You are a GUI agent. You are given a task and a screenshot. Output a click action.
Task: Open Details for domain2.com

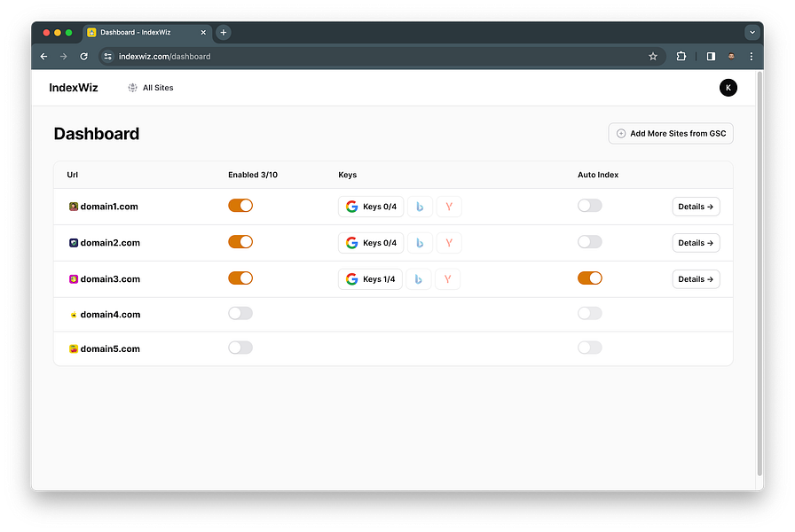point(696,243)
